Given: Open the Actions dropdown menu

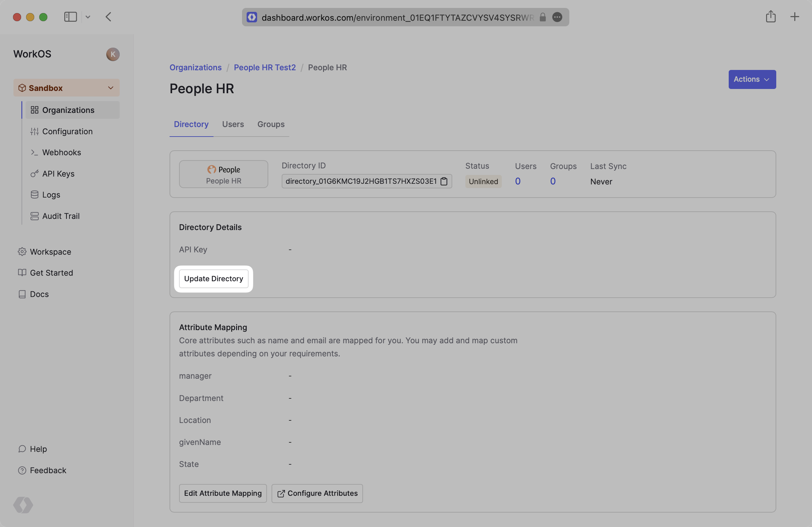Looking at the screenshot, I should pyautogui.click(x=752, y=79).
